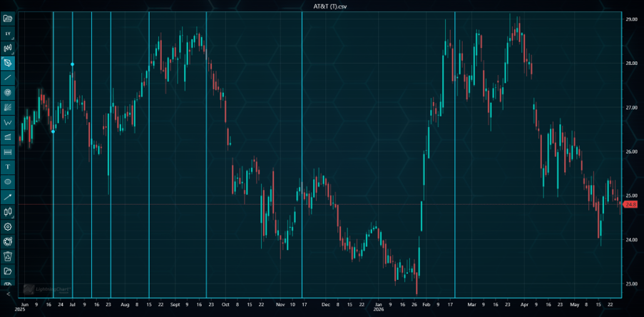
Task: Click the 25.00 price axis label
Action: coord(632,196)
